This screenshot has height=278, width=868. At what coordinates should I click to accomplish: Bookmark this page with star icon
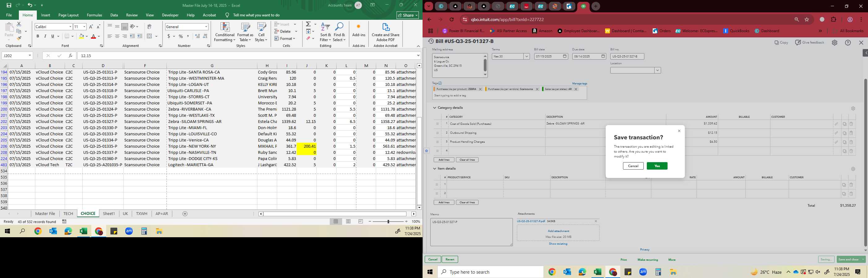807,19
